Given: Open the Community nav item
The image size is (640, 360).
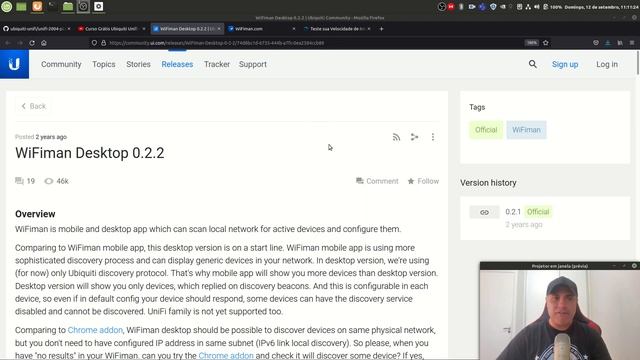Looking at the screenshot, I should tap(61, 64).
